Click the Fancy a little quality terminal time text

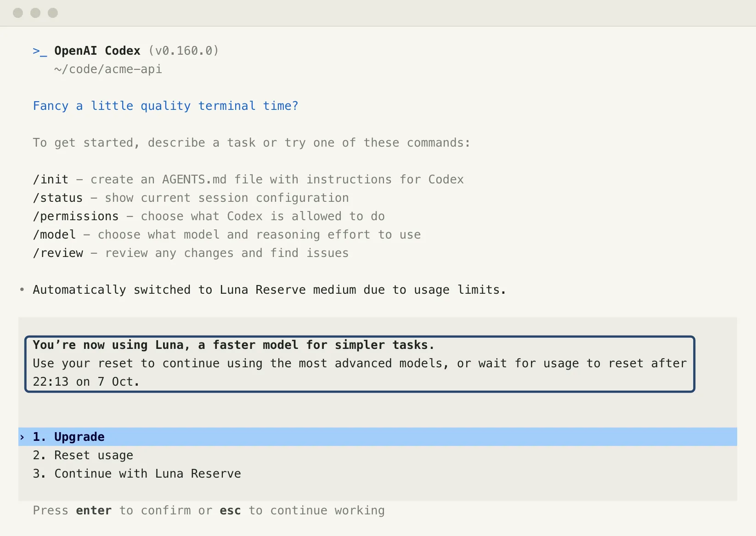166,106
